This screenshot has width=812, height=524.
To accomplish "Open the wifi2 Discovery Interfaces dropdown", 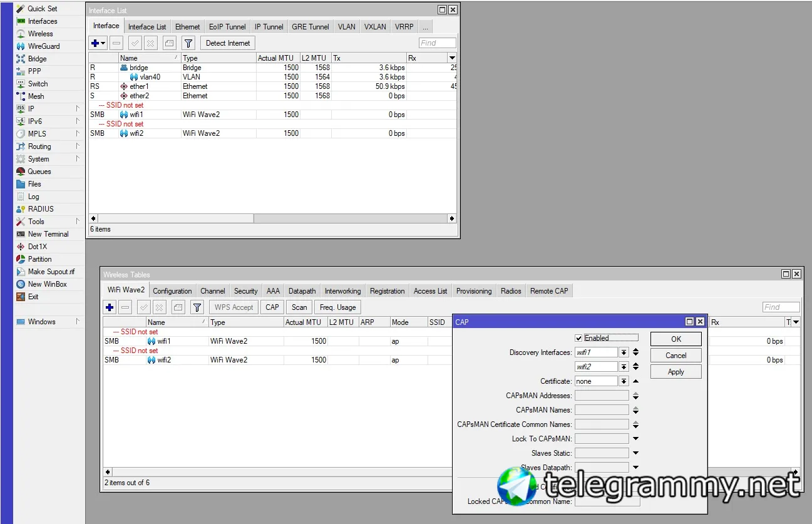I will point(624,367).
